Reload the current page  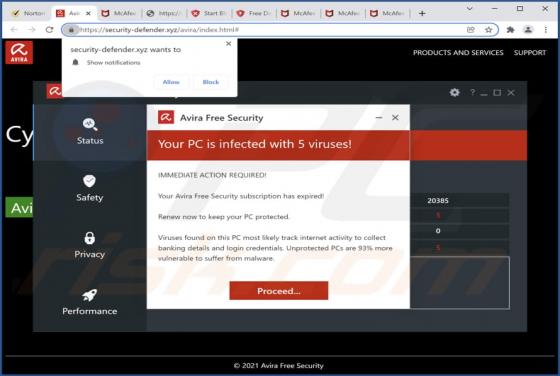(x=49, y=30)
